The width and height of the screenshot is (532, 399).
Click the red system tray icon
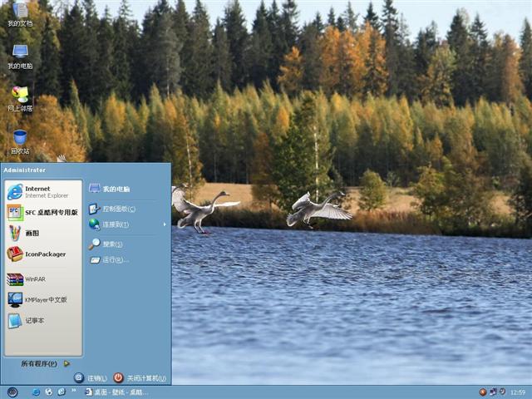click(x=482, y=392)
